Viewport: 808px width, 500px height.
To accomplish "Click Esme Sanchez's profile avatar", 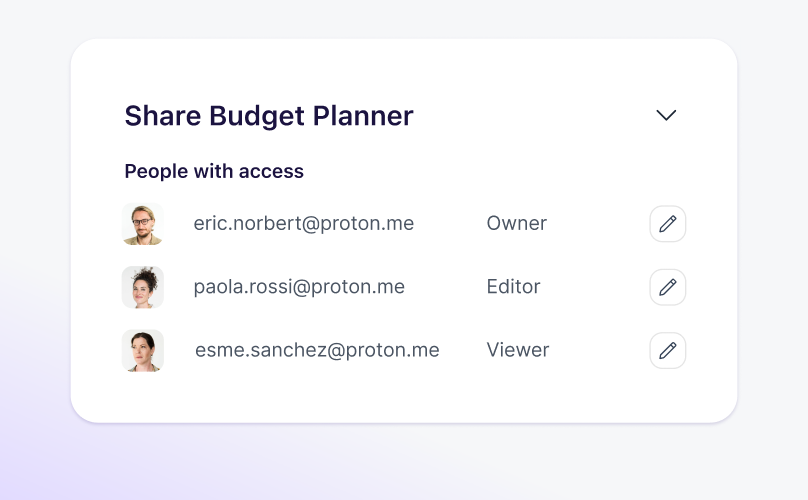I will click(142, 351).
